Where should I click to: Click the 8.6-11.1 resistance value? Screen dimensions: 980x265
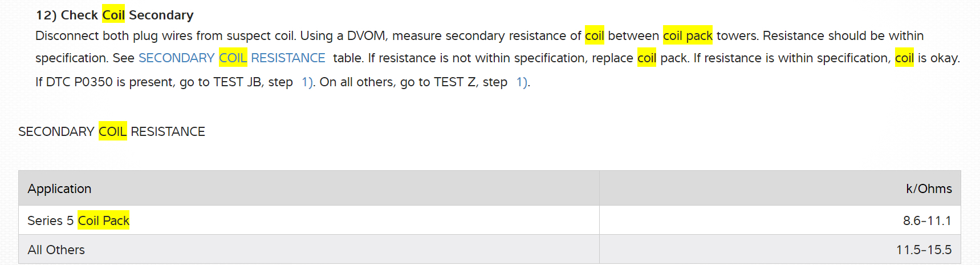927,221
